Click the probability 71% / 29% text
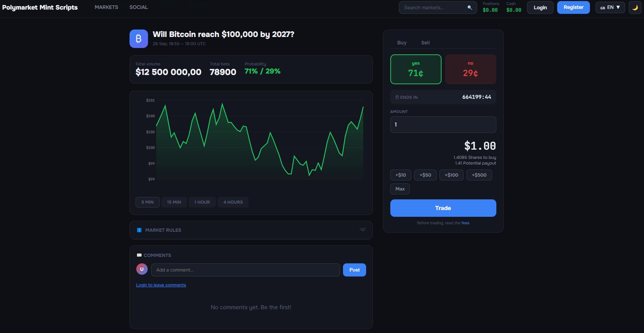This screenshot has height=333, width=644. pos(262,71)
